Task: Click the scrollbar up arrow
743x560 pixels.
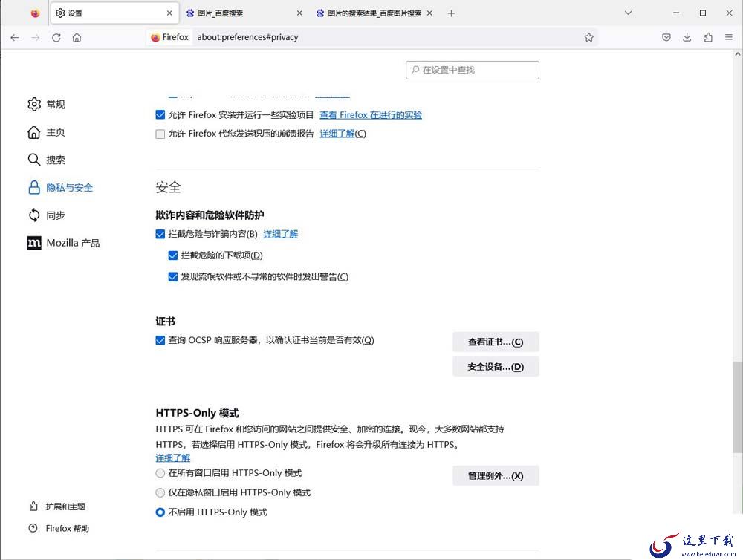Action: pyautogui.click(x=737, y=54)
